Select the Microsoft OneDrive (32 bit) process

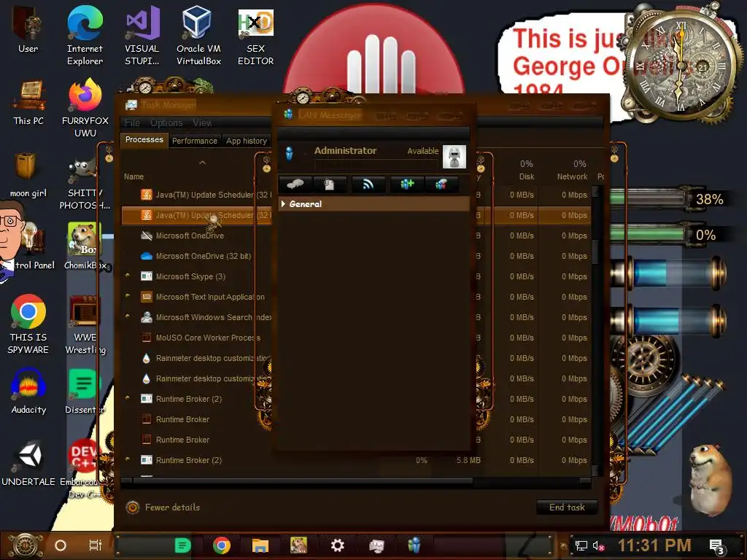point(204,256)
